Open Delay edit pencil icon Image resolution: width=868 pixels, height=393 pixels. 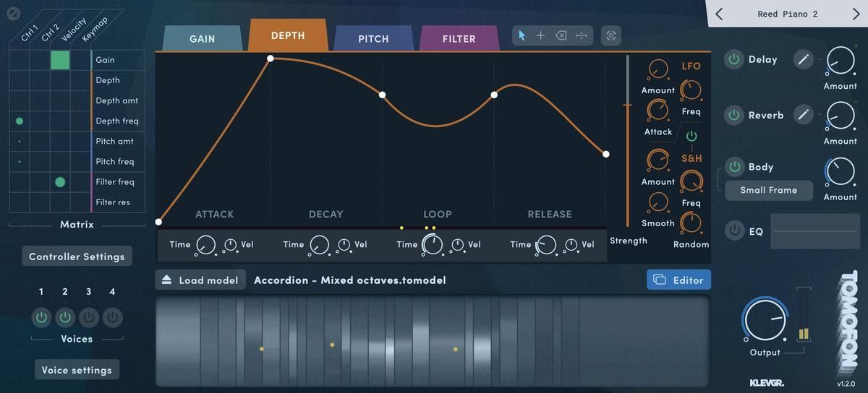click(x=803, y=60)
